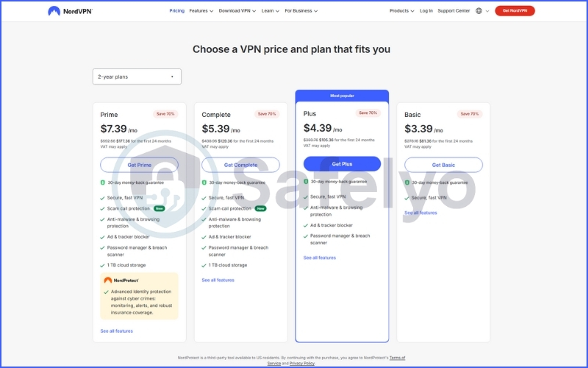Click the Save 70% badge on Basic
Image resolution: width=588 pixels, height=368 pixels.
pyautogui.click(x=470, y=114)
